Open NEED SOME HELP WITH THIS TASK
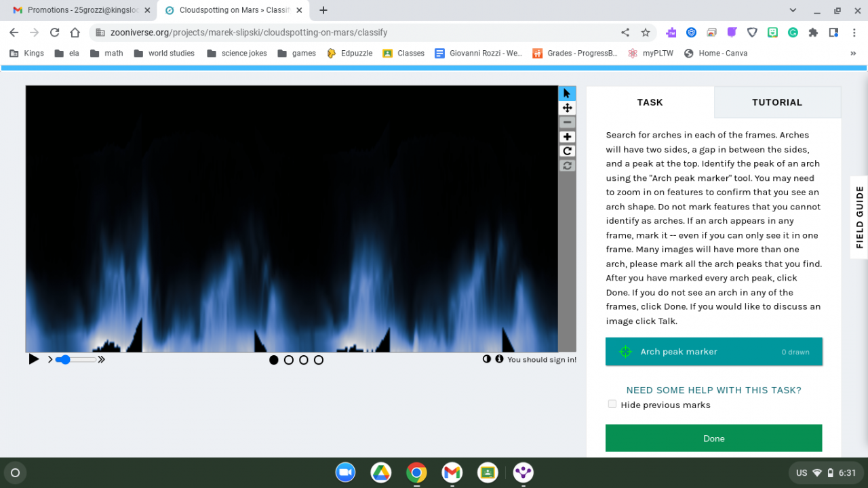This screenshot has height=488, width=868. pos(714,390)
